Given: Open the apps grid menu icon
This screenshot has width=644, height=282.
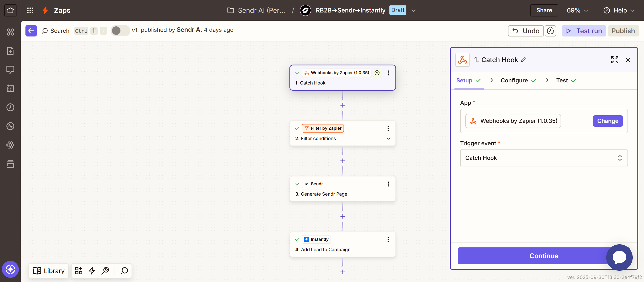Looking at the screenshot, I should click(x=30, y=10).
